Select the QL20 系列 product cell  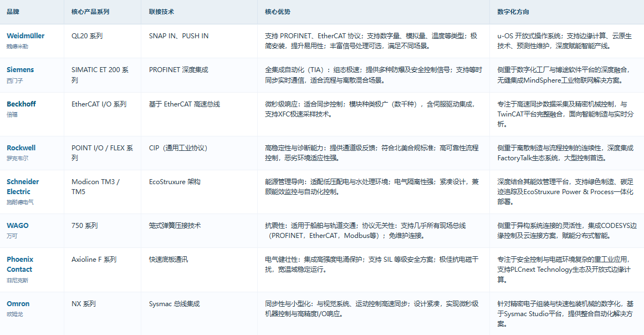87,35
